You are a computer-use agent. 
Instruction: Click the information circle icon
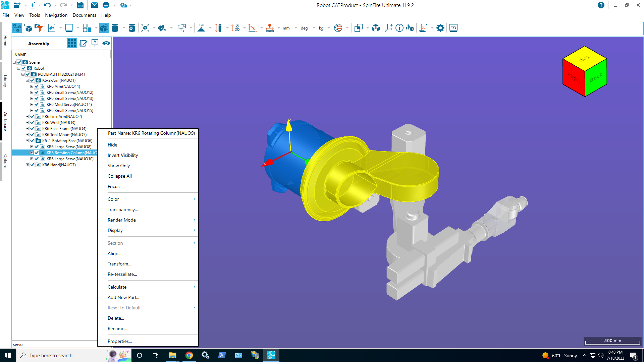point(399,28)
